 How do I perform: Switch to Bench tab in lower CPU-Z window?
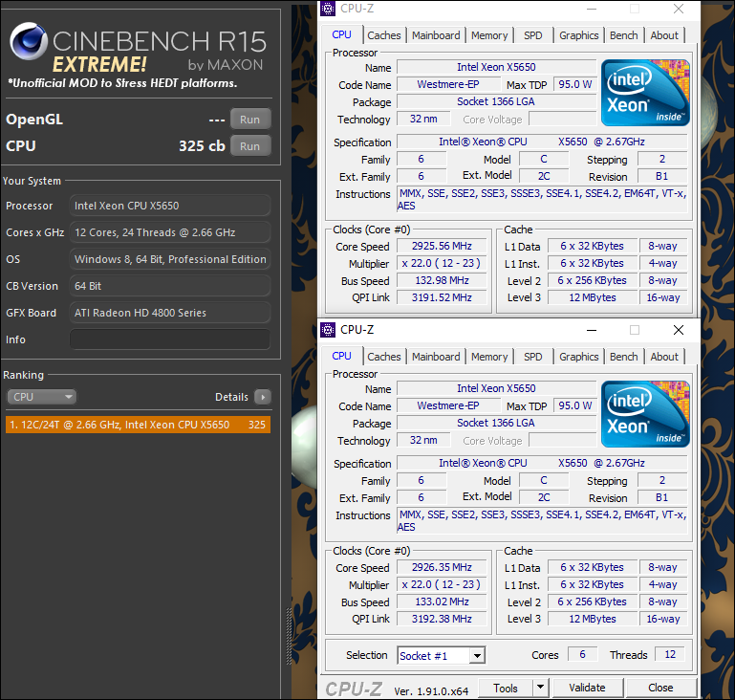coord(623,357)
